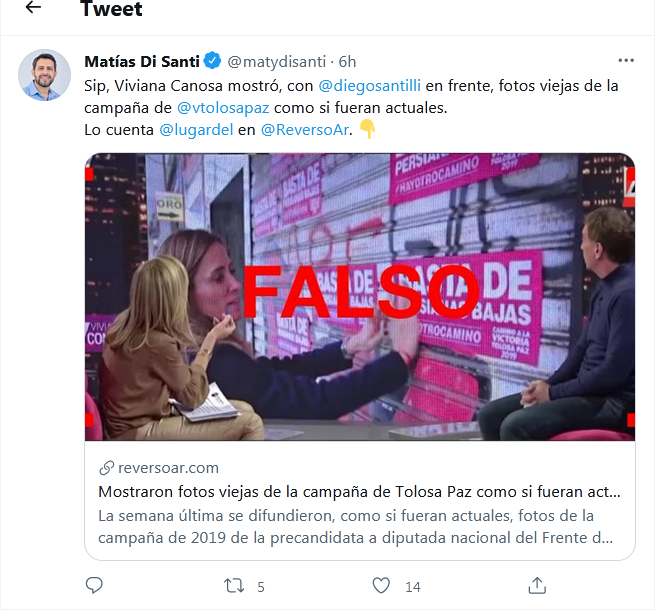The image size is (656, 610).
Task: Open the @diegosantilli mention
Action: tap(369, 85)
